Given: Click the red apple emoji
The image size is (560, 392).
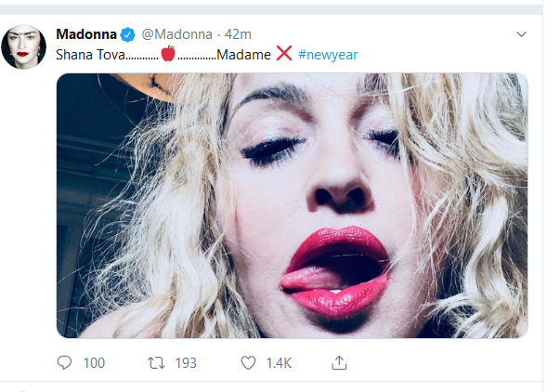Looking at the screenshot, I should tap(168, 54).
